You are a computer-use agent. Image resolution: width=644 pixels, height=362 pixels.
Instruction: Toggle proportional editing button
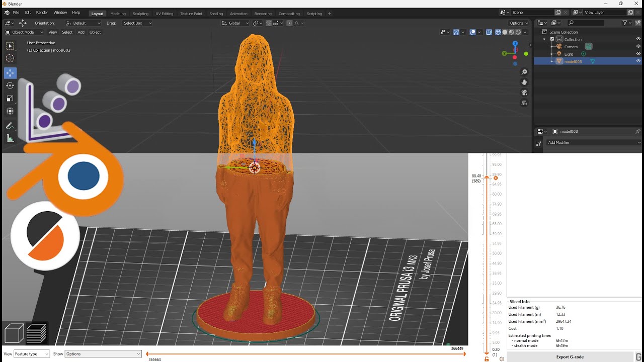(x=289, y=23)
